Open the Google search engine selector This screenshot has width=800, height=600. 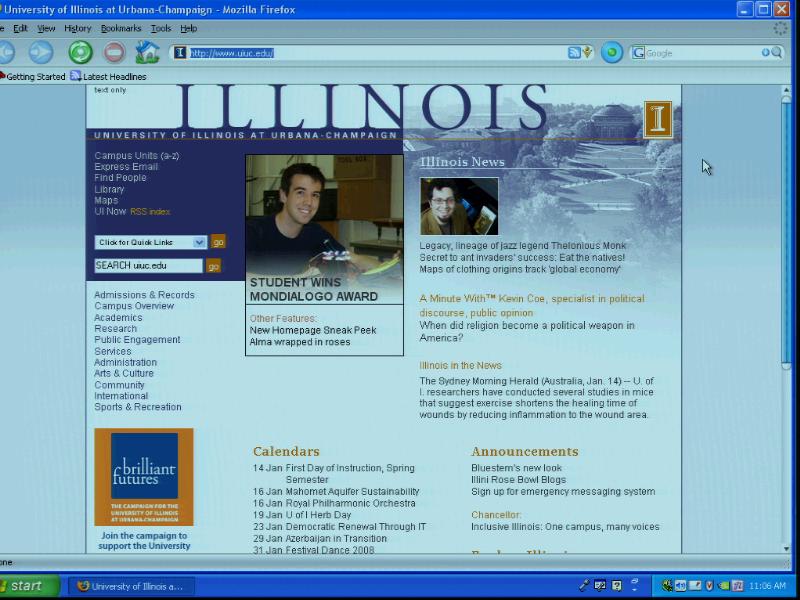point(638,53)
